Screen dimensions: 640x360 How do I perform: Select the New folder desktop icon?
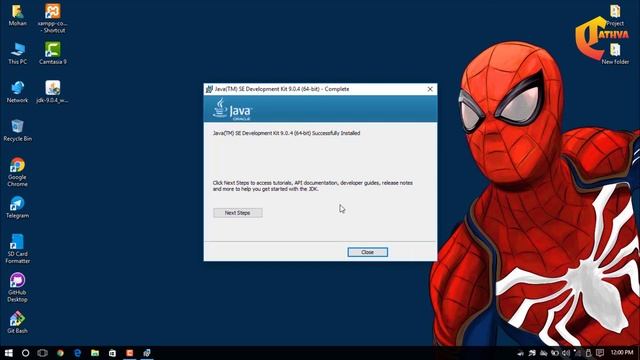(x=615, y=54)
